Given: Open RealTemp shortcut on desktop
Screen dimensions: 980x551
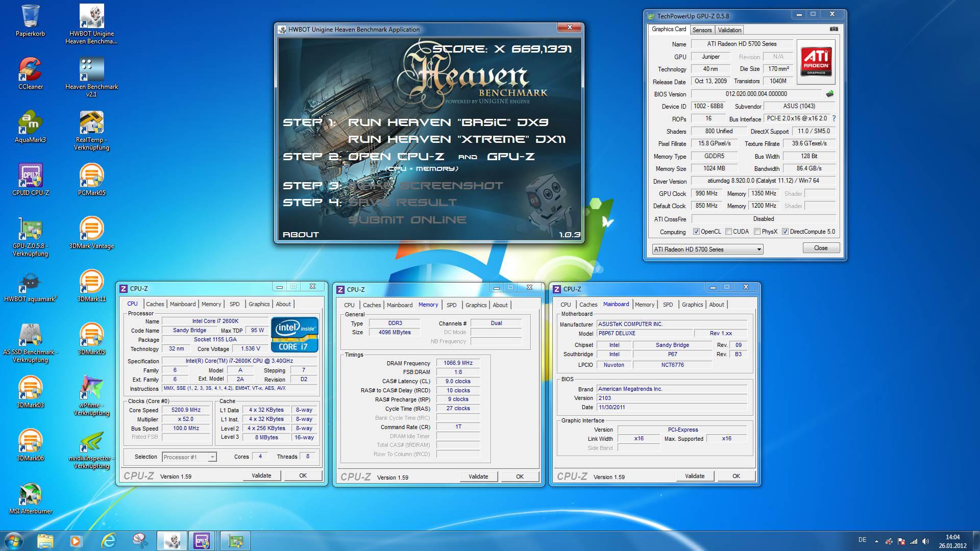Looking at the screenshot, I should 92,130.
